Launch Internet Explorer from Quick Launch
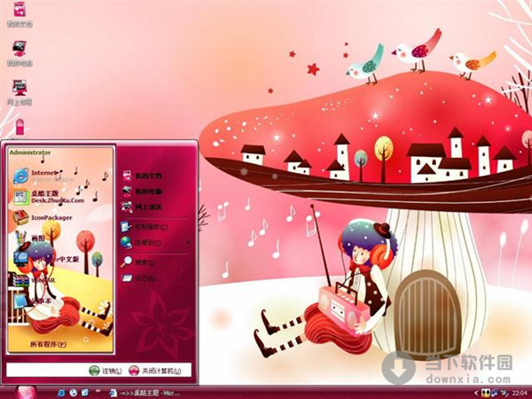 pos(62,393)
